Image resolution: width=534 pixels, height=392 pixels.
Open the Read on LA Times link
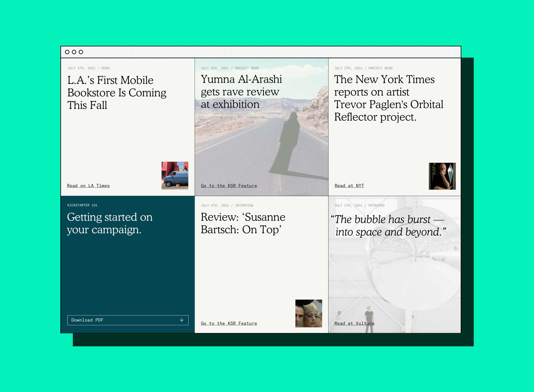click(x=88, y=186)
